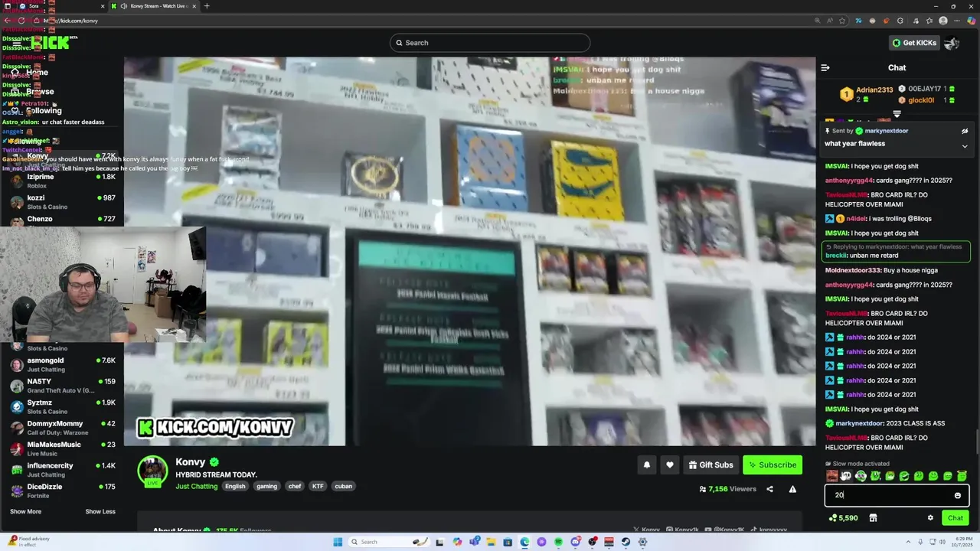Open the KICKs gift shop icon

(873, 518)
